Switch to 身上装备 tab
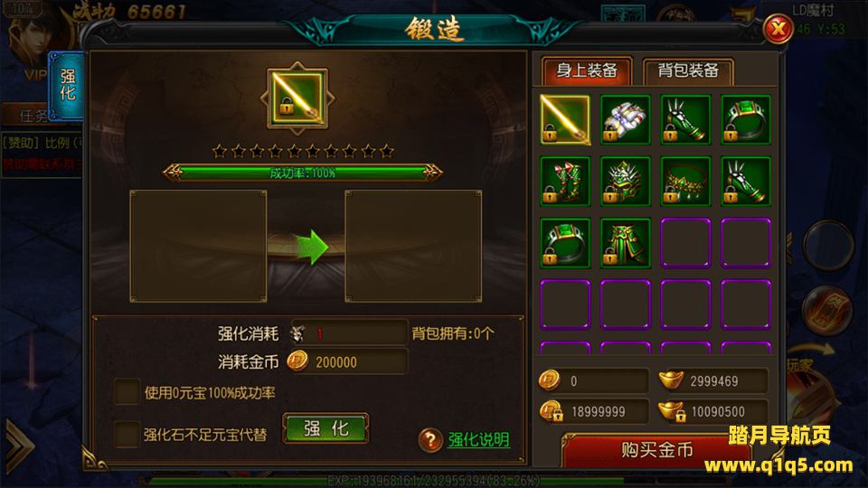The image size is (868, 488). tap(587, 70)
